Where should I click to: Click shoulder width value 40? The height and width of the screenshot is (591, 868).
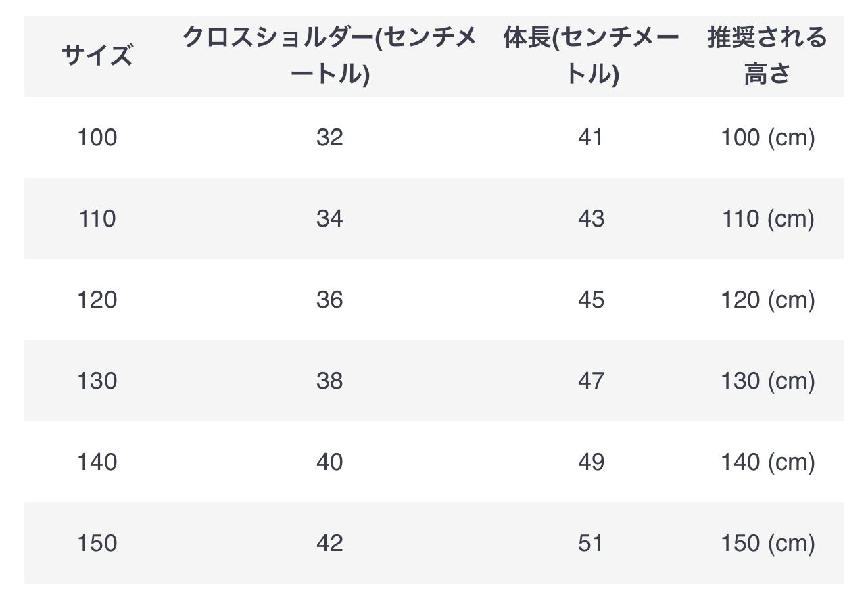pyautogui.click(x=329, y=462)
